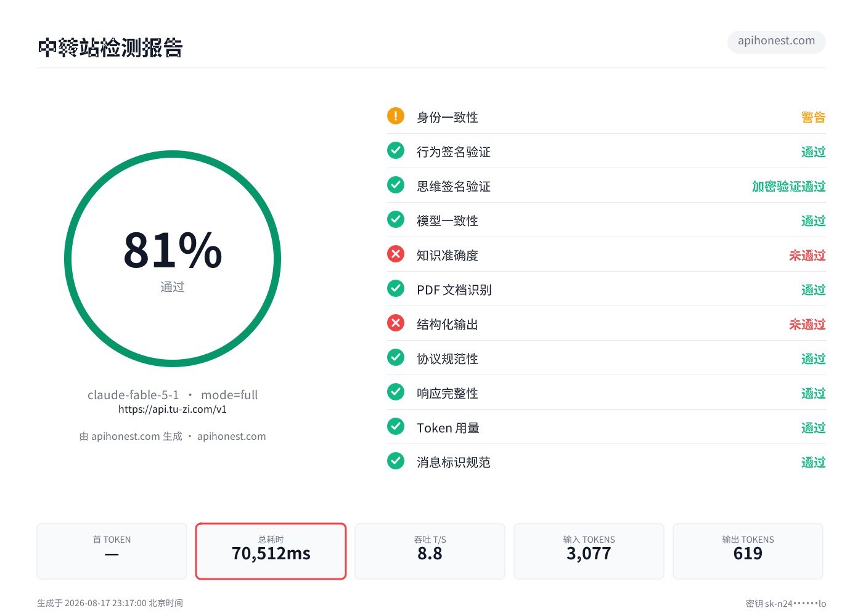Select the 输出 TOKENS 619 card
Screen dimensions: 863x616
click(748, 551)
